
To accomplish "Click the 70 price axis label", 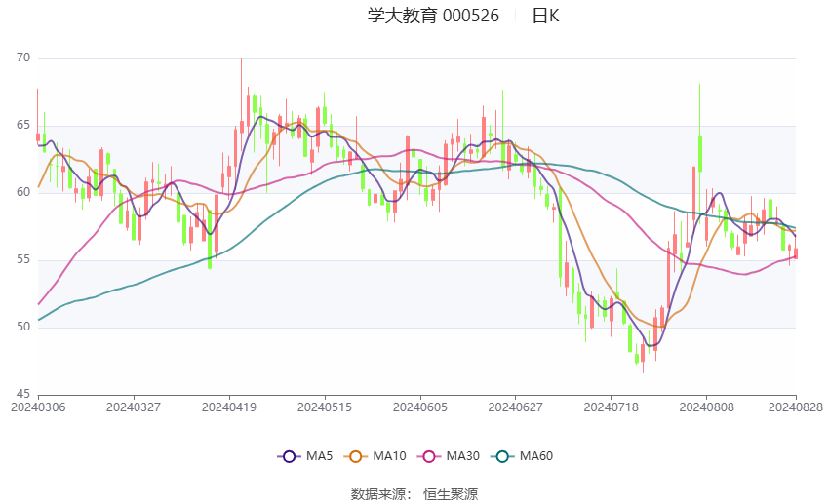I will [23, 58].
